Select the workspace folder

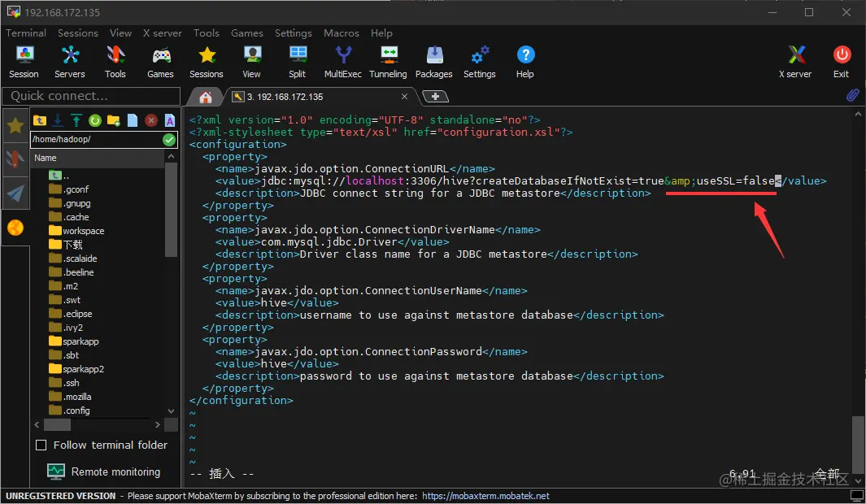pyautogui.click(x=76, y=231)
